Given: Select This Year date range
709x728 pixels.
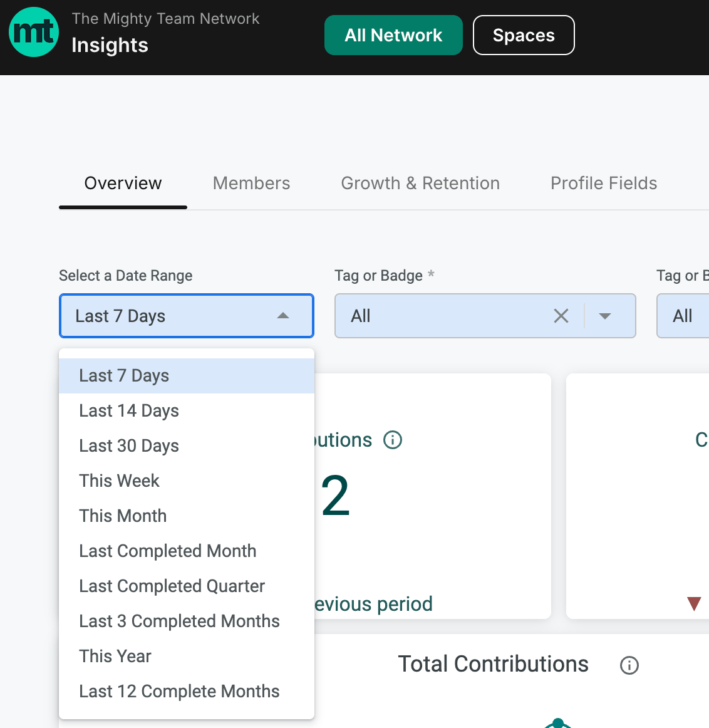Looking at the screenshot, I should (187, 657).
